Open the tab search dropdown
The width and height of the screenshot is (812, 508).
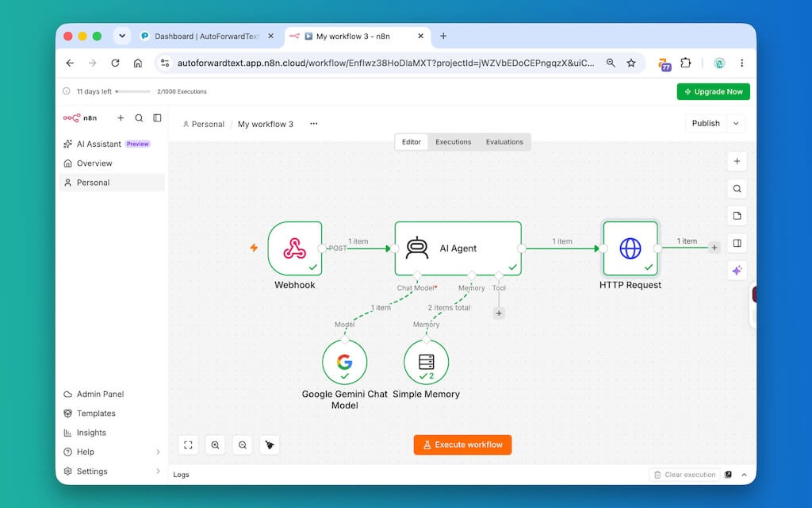(122, 36)
